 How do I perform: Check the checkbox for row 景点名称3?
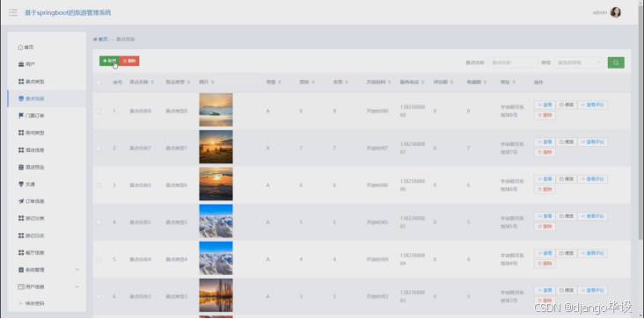pyautogui.click(x=99, y=296)
